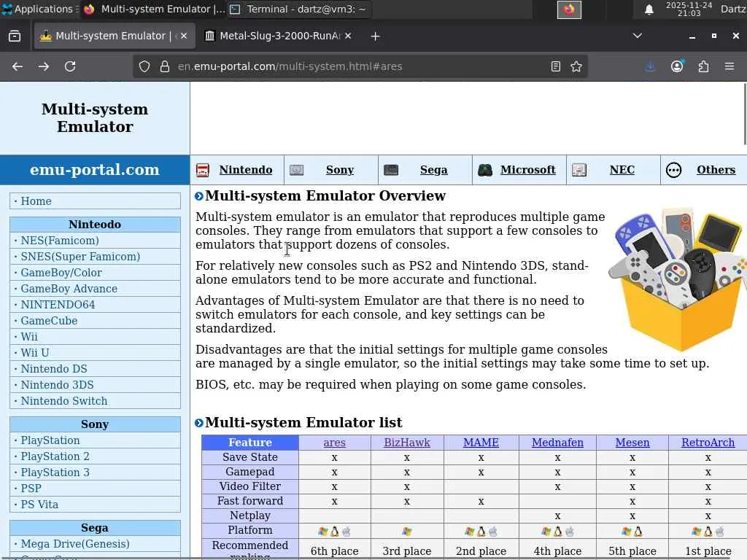Open the NEC category tab

click(x=622, y=170)
